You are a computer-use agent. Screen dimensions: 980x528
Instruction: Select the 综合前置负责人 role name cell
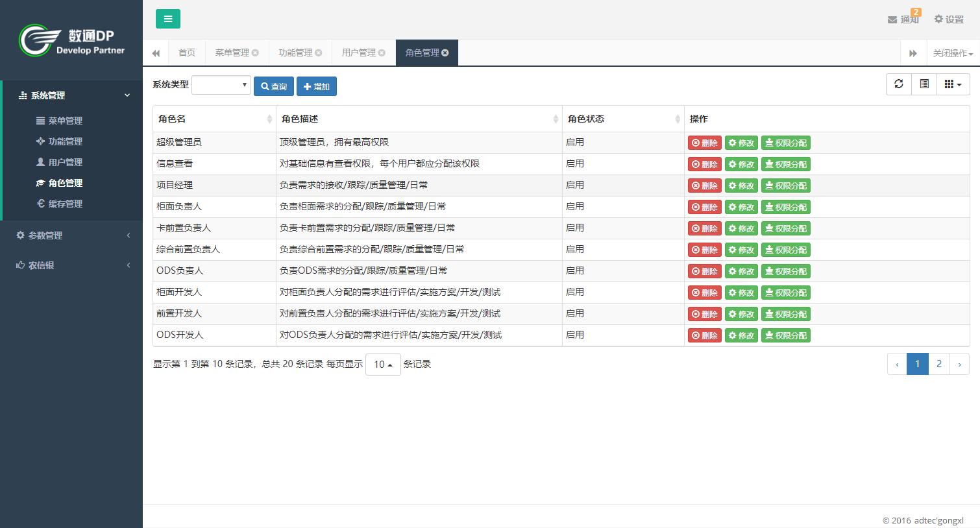pos(214,249)
